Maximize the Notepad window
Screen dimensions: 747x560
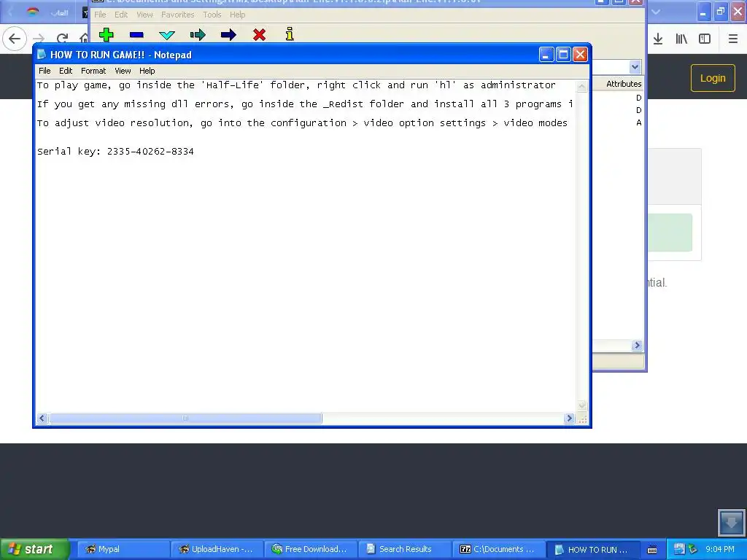coord(563,55)
